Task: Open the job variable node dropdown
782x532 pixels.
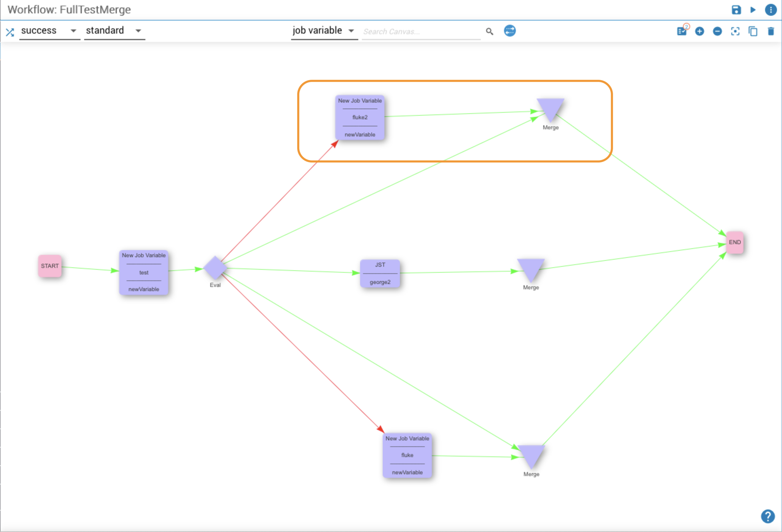Action: pos(324,31)
